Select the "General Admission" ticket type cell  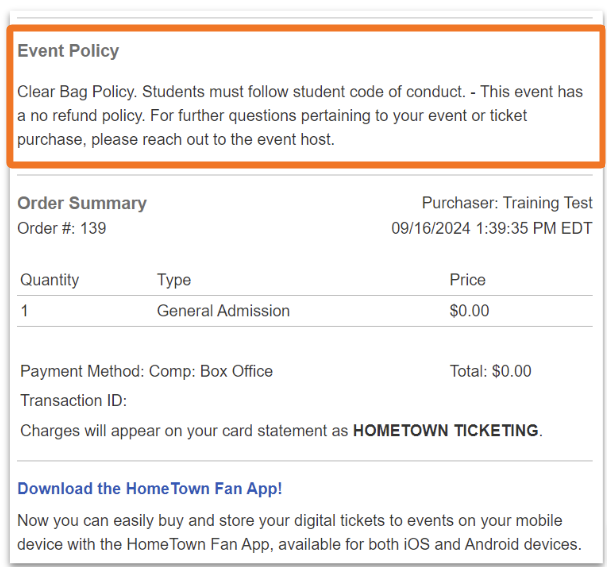pos(223,311)
